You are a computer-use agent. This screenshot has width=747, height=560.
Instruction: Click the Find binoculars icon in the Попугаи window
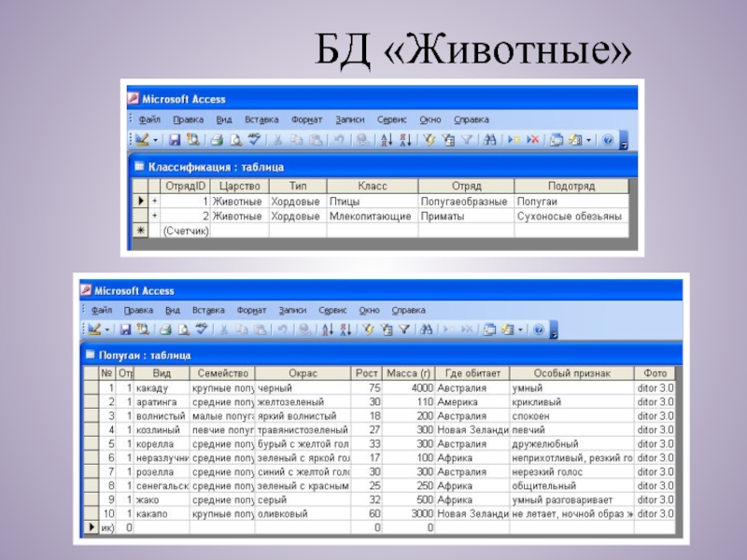coord(427,329)
